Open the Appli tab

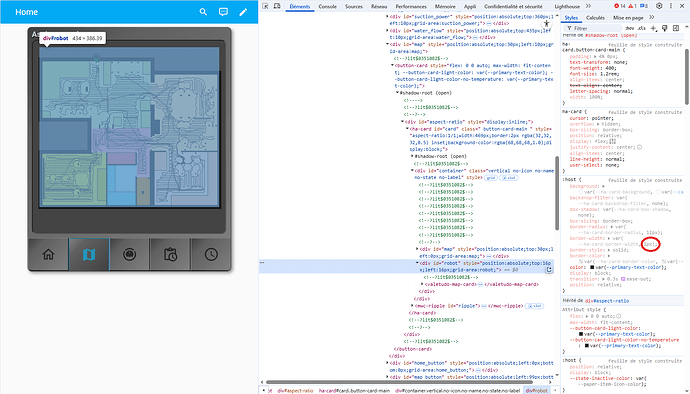(x=470, y=7)
